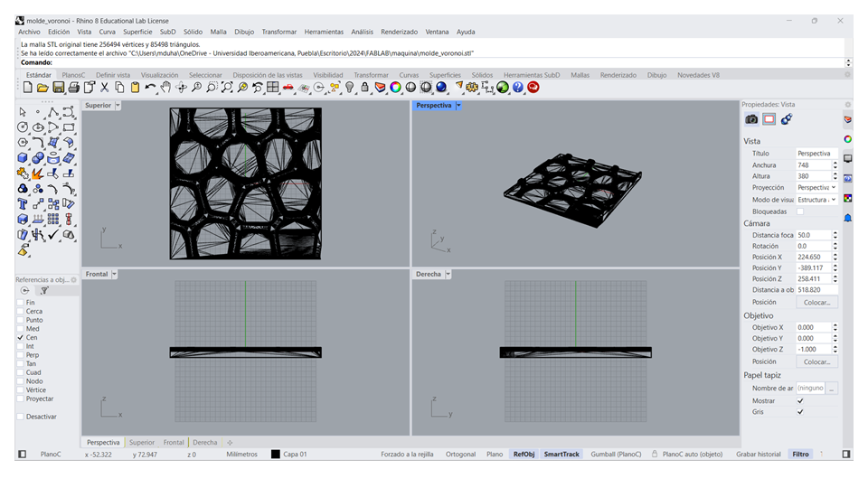Uncheck the Cen object snap
868x488 pixels.
pos(21,337)
